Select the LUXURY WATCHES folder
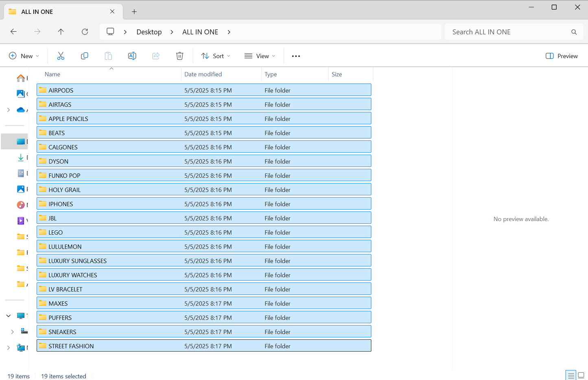This screenshot has height=380, width=588. [204, 275]
